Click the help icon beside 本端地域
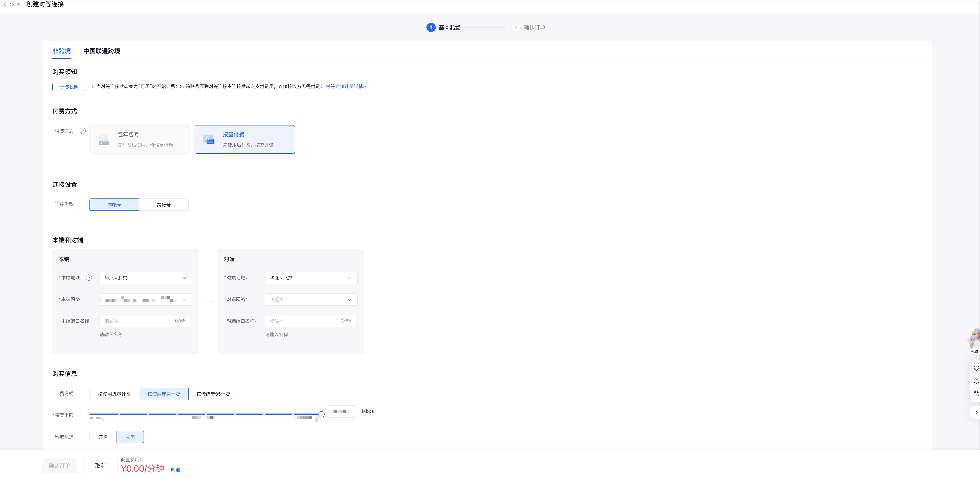Image resolution: width=980 pixels, height=478 pixels. coord(89,278)
